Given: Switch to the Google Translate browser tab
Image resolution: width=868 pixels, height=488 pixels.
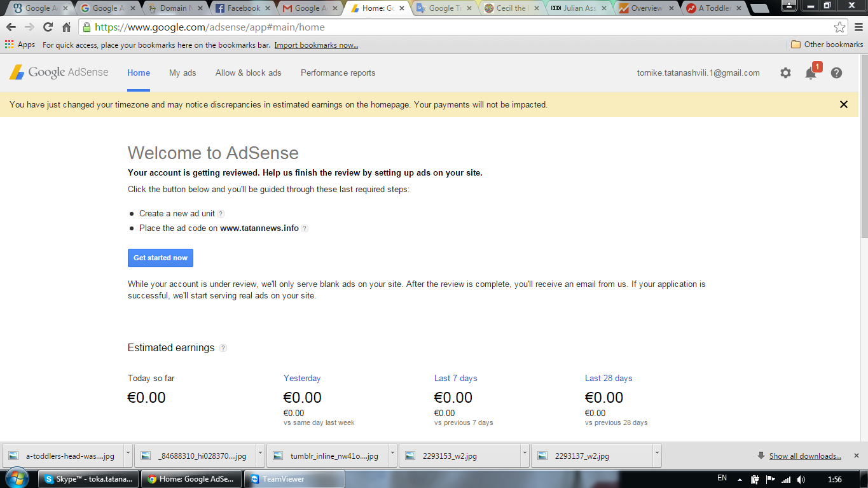Looking at the screenshot, I should tap(444, 8).
